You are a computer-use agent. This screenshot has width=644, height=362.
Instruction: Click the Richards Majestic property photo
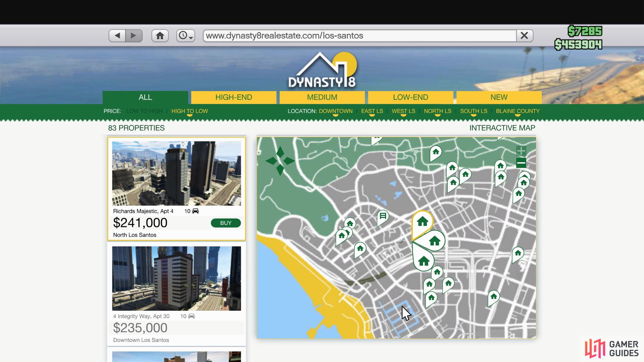point(176,173)
